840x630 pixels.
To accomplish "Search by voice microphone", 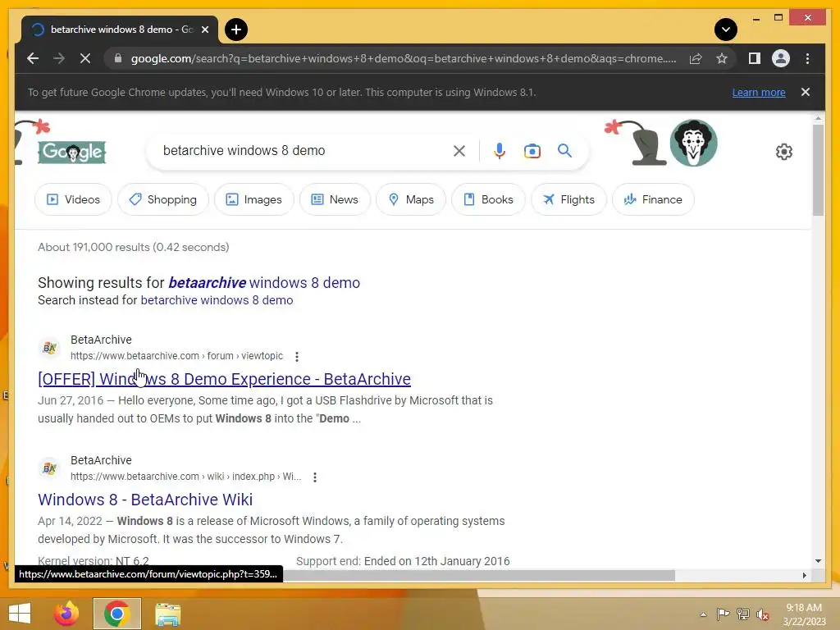I will [500, 151].
